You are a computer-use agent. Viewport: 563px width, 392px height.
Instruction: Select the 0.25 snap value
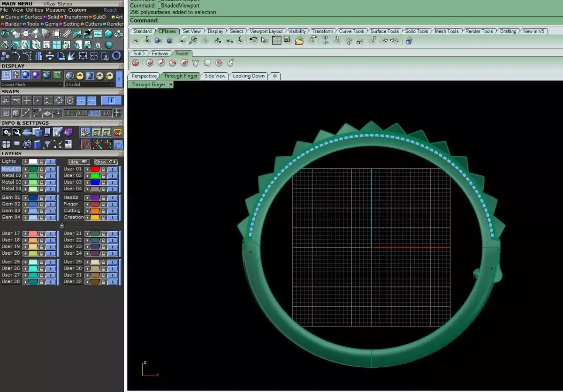coord(82,113)
